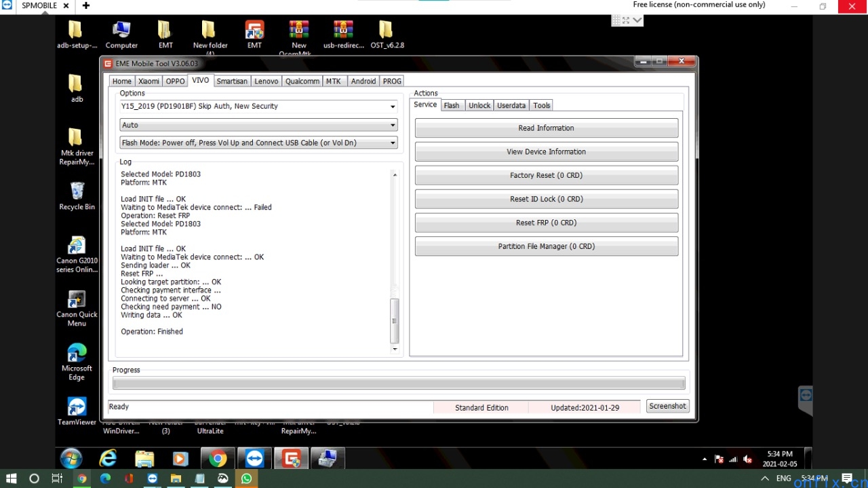Open Windows Media Player in remote taskbar
The image size is (868, 488).
pos(180,459)
